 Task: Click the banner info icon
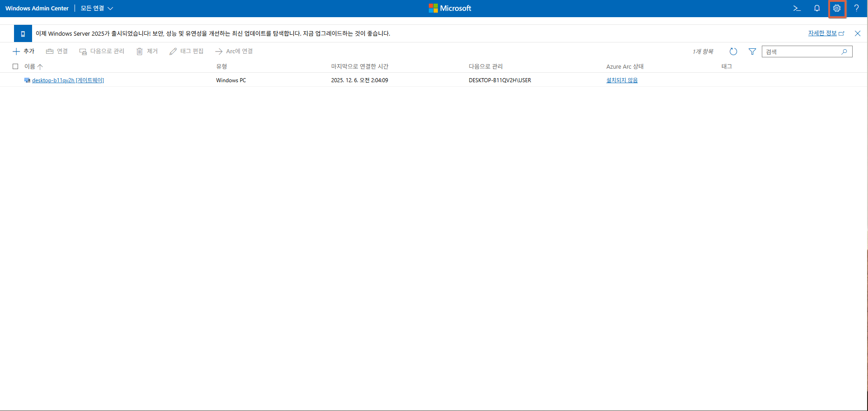point(23,33)
